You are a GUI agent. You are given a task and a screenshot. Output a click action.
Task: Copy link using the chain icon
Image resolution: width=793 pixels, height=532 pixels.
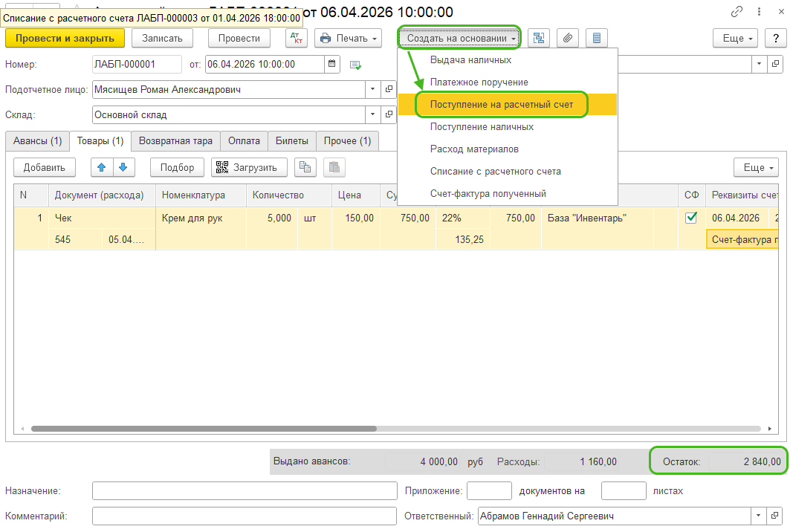[737, 11]
